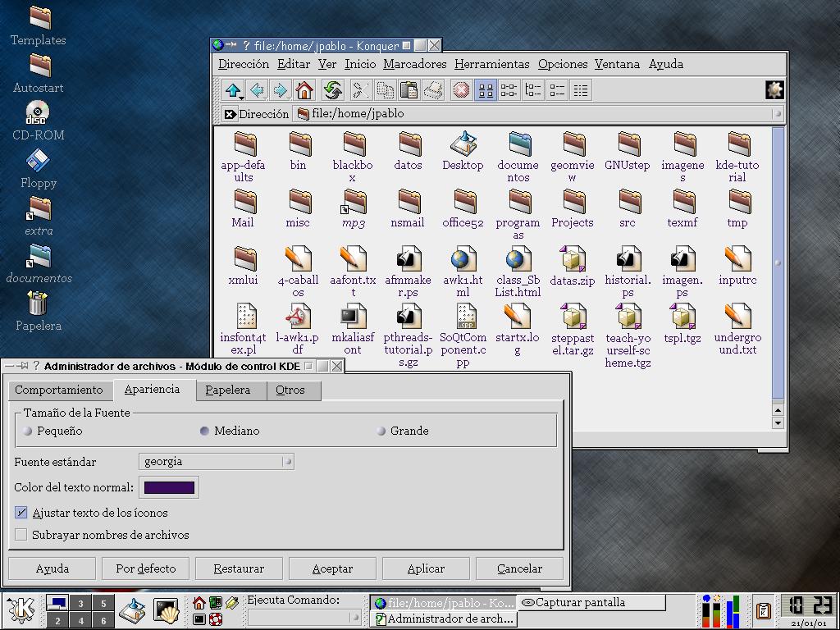Click Restaurar button

(239, 569)
